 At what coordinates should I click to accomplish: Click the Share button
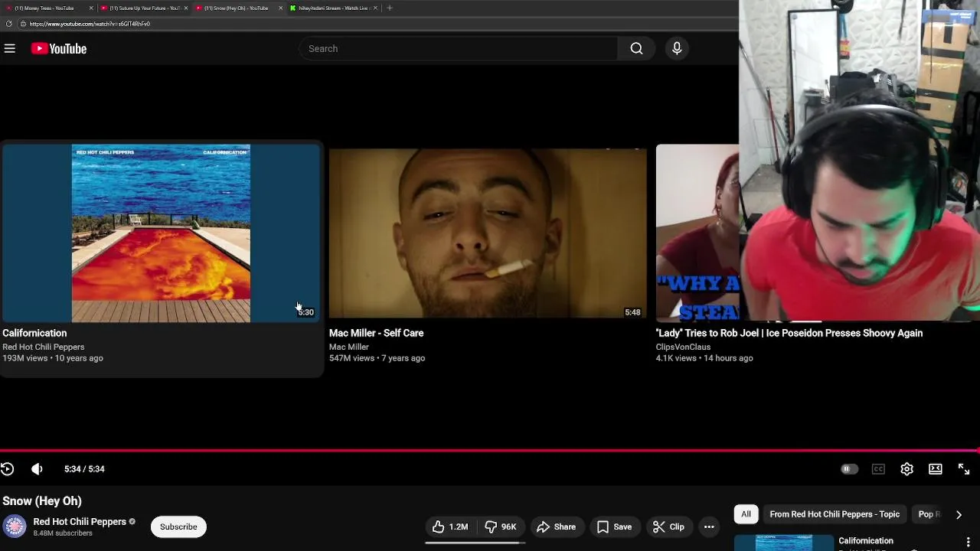pos(557,527)
